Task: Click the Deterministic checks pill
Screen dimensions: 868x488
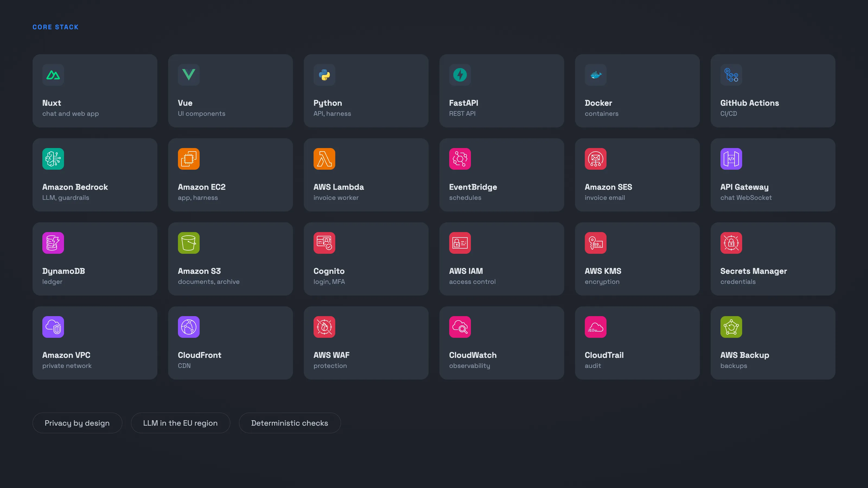Action: pos(289,423)
